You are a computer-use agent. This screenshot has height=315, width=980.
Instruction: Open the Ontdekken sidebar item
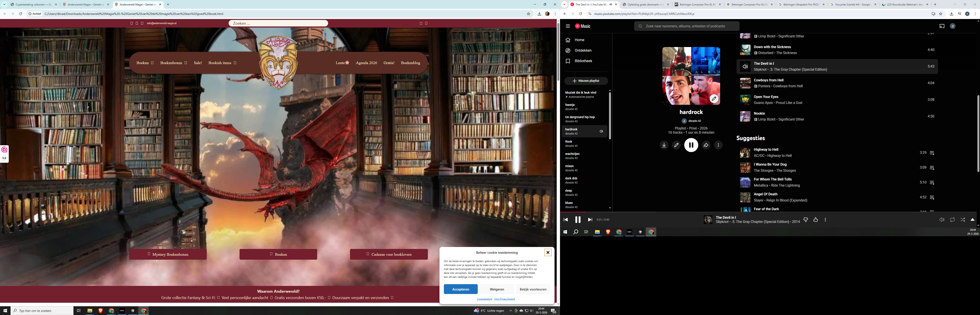[x=583, y=50]
